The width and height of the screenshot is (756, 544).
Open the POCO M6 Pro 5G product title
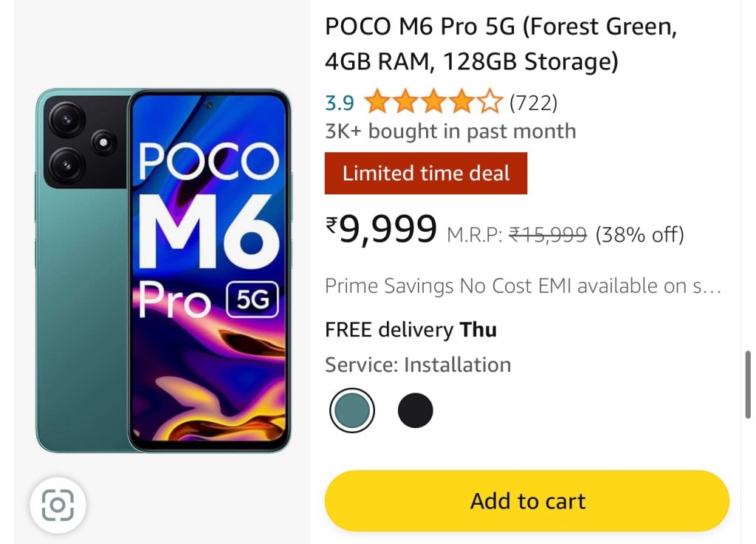(x=501, y=44)
